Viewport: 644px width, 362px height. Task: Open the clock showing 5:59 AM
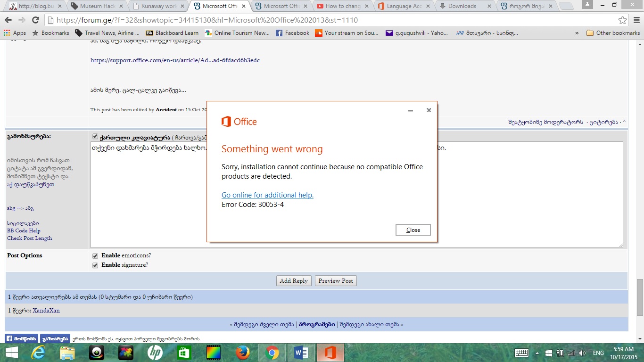tap(624, 353)
